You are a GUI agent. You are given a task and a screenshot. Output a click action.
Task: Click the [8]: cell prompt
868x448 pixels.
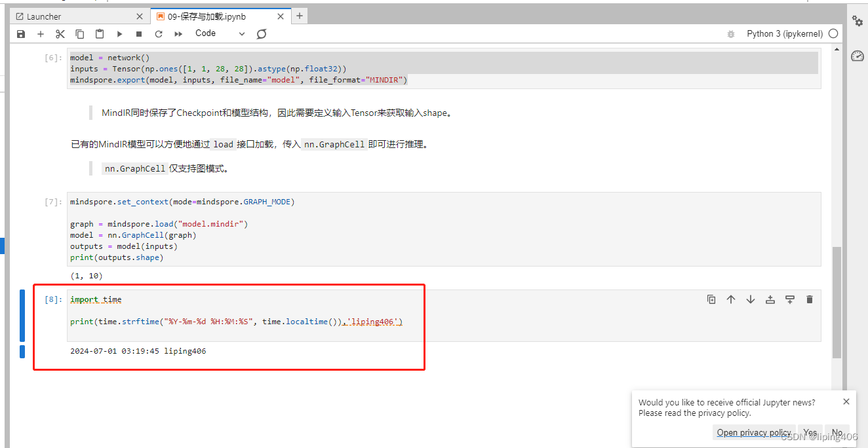[x=53, y=299]
